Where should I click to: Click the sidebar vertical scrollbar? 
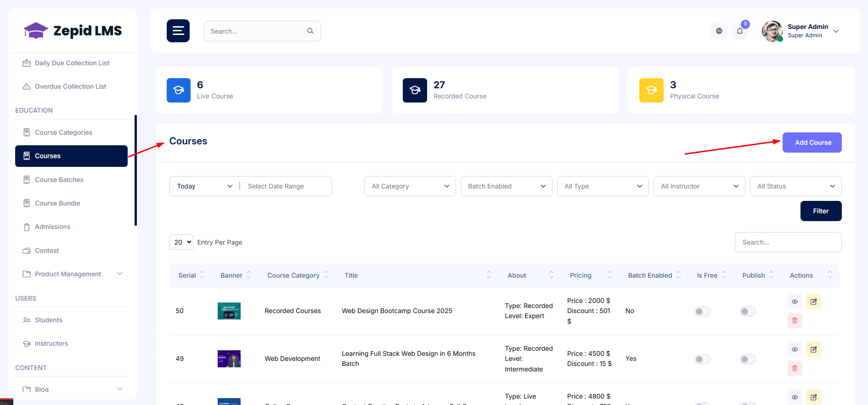pos(135,170)
